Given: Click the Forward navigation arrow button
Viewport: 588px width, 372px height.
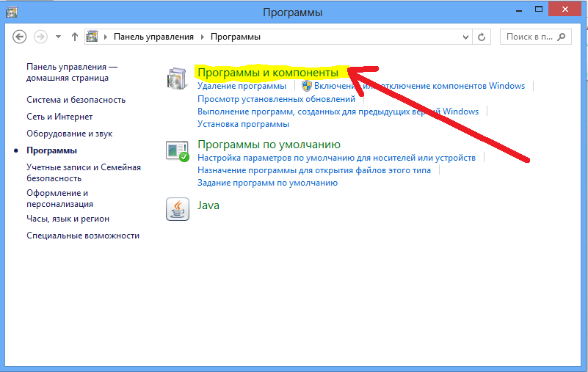Looking at the screenshot, I should point(41,37).
